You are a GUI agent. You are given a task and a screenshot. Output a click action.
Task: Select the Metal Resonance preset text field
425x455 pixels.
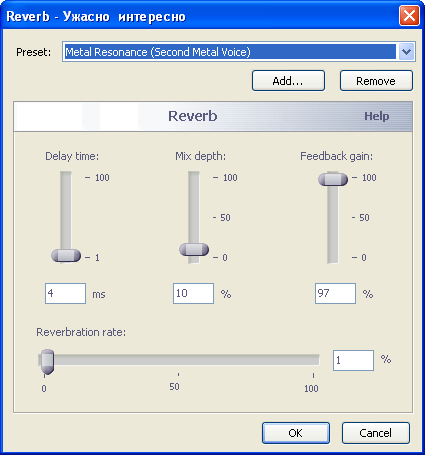[230, 52]
